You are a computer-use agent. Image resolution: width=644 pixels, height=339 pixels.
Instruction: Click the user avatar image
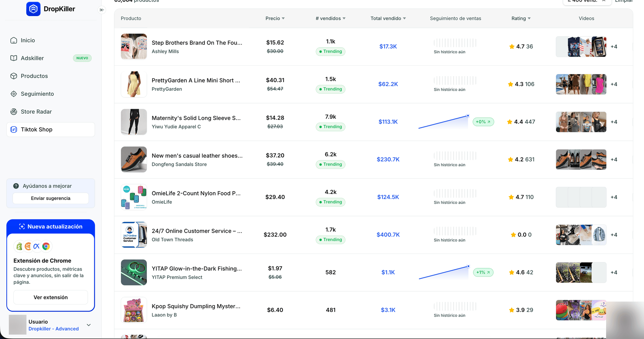[17, 325]
